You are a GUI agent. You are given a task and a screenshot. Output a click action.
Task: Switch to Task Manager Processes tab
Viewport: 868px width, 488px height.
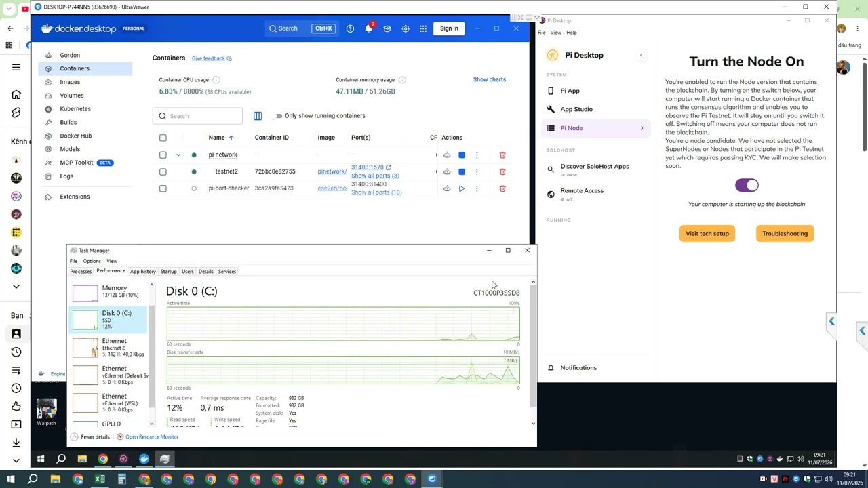[81, 272]
